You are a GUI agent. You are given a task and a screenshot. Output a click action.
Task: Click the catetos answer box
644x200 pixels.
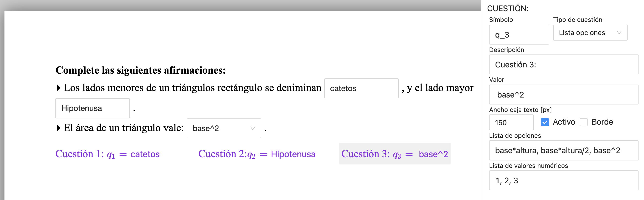361,88
